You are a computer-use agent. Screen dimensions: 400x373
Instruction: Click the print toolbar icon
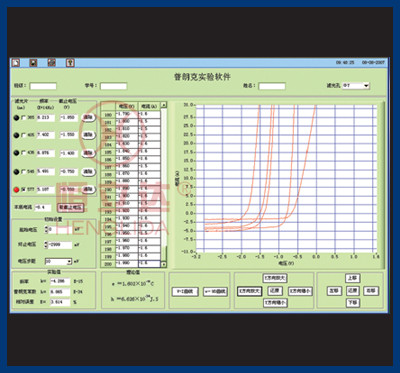pyautogui.click(x=52, y=62)
